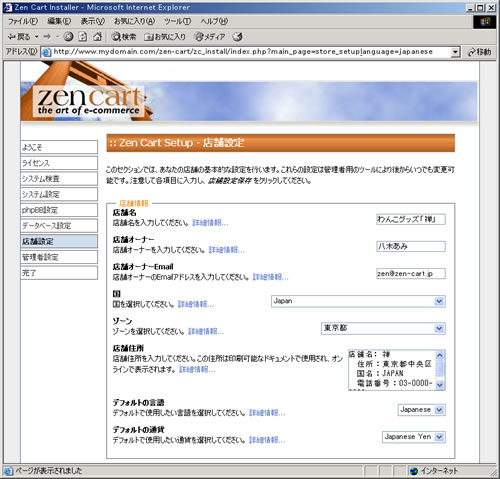This screenshot has height=479, width=500.
Task: Select データベース設定 step in sidebar
Action: click(x=59, y=226)
